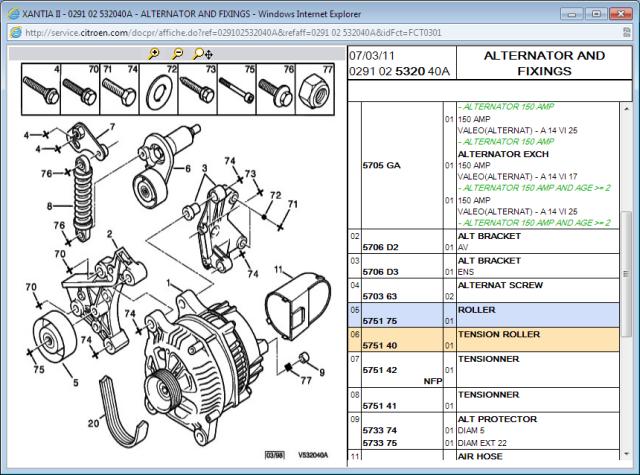Click the ALTERNAT SCREW description

tap(500, 285)
